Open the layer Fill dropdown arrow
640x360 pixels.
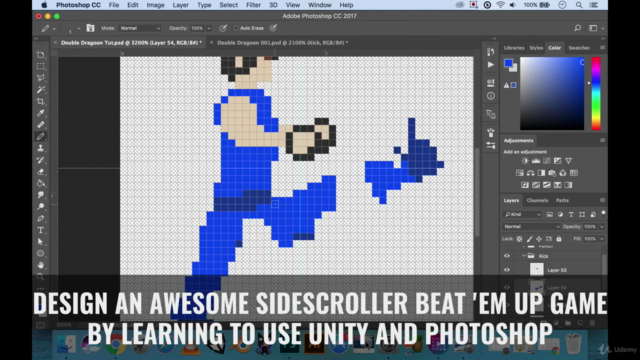tap(602, 239)
